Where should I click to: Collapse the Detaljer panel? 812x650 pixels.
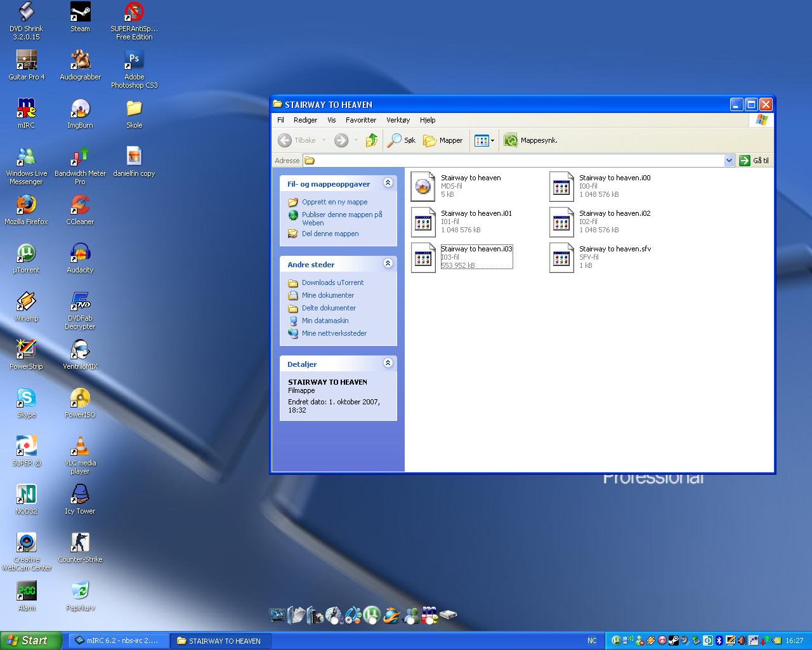coord(388,364)
